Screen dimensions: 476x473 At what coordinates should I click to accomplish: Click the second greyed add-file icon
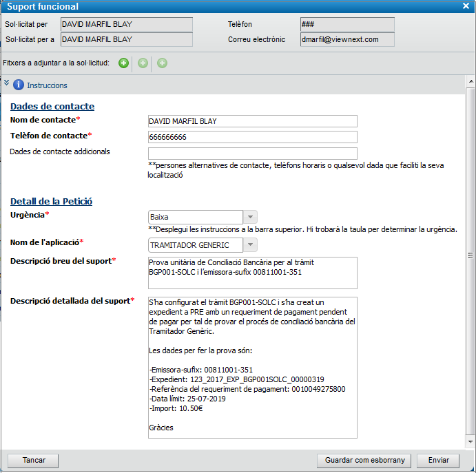point(143,63)
